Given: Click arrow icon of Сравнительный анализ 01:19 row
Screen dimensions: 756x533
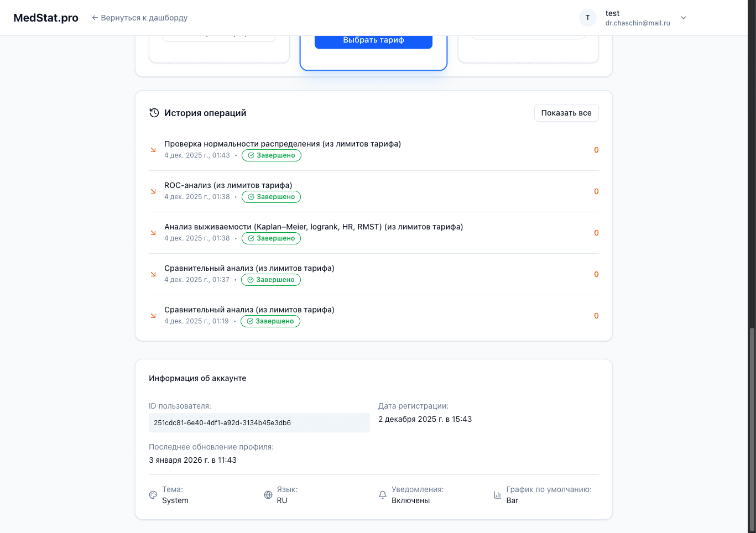Looking at the screenshot, I should 153,316.
